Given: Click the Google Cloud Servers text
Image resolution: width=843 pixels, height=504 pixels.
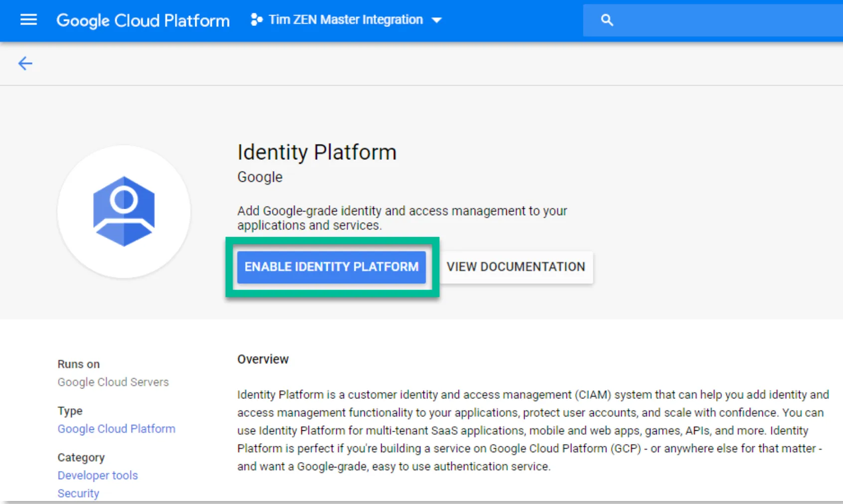Looking at the screenshot, I should pos(113,382).
